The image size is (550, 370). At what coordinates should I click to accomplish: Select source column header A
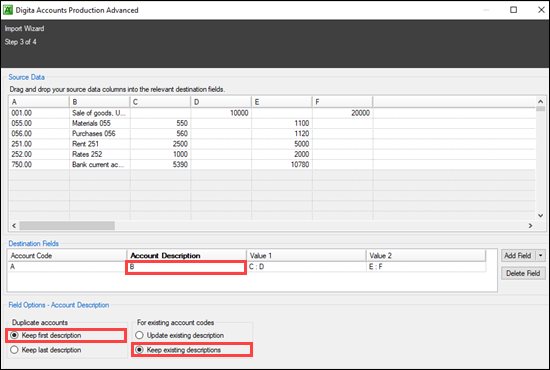39,102
